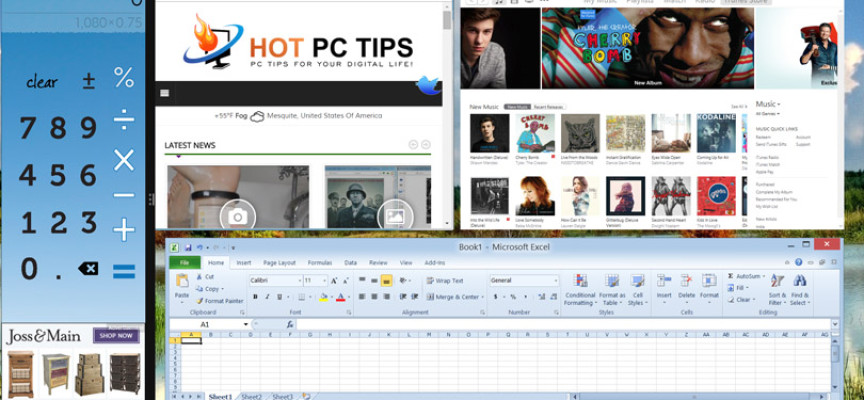
Task: Click the backspace icon on the calculator
Action: [88, 268]
